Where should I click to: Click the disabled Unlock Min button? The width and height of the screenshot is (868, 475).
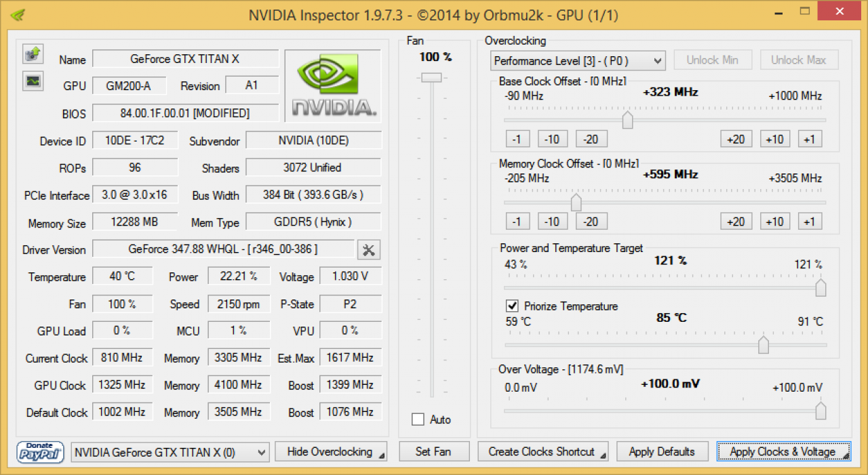[712, 60]
